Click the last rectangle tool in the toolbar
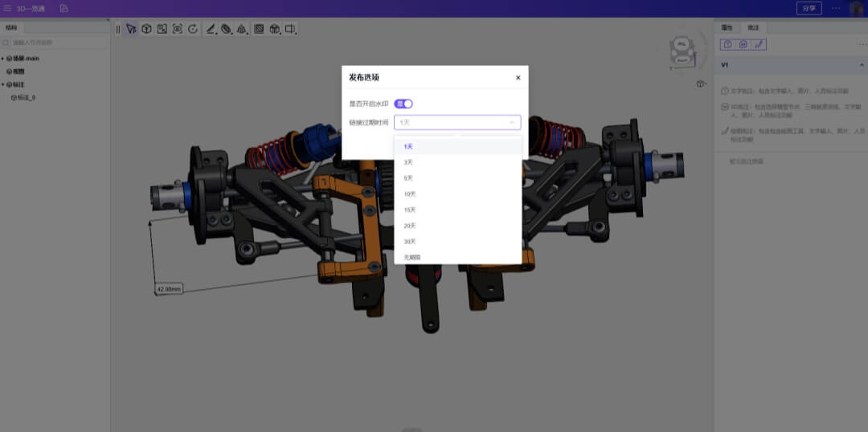The image size is (868, 432). coord(290,30)
